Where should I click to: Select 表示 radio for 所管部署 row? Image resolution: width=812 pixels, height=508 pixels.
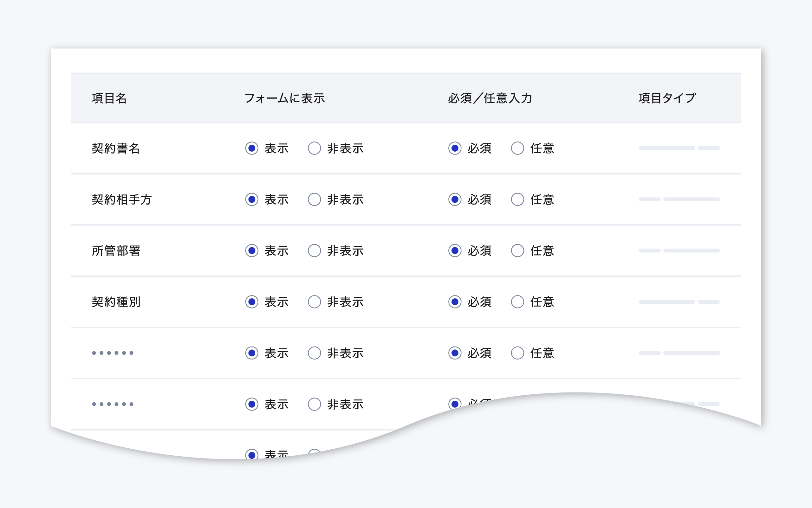tap(251, 251)
